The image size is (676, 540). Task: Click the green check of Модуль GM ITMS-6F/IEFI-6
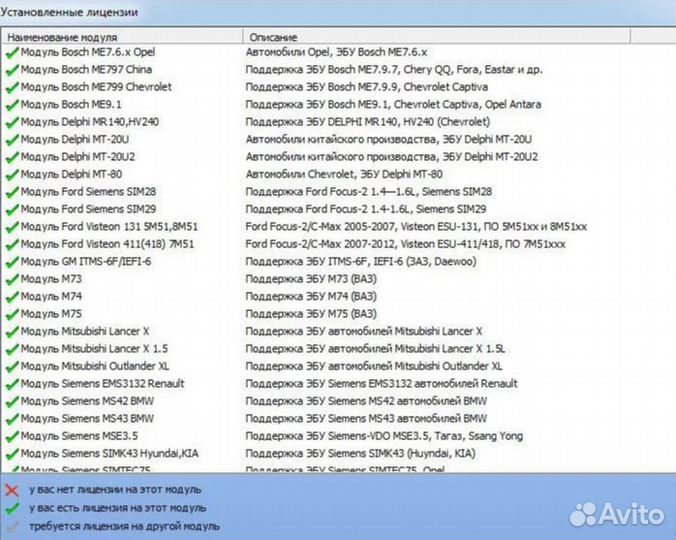[12, 262]
